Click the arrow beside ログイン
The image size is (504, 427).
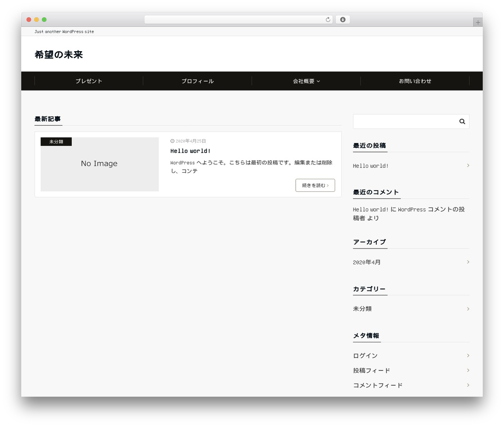(x=468, y=355)
